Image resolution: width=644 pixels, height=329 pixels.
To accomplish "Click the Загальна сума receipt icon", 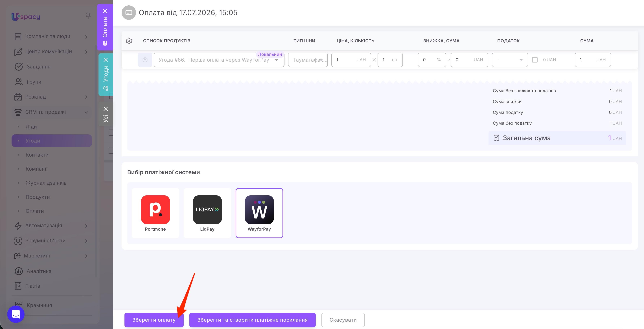I will pyautogui.click(x=496, y=138).
